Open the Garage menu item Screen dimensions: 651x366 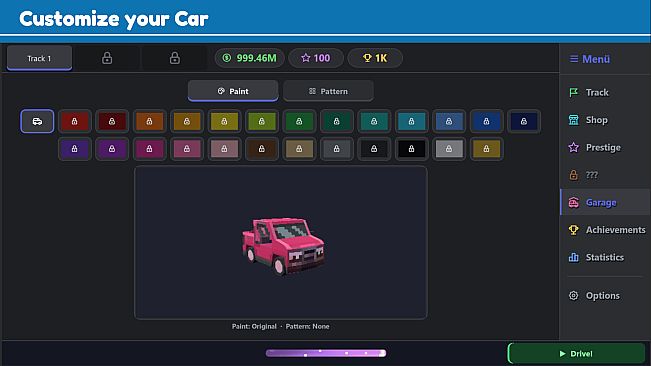pyautogui.click(x=605, y=203)
